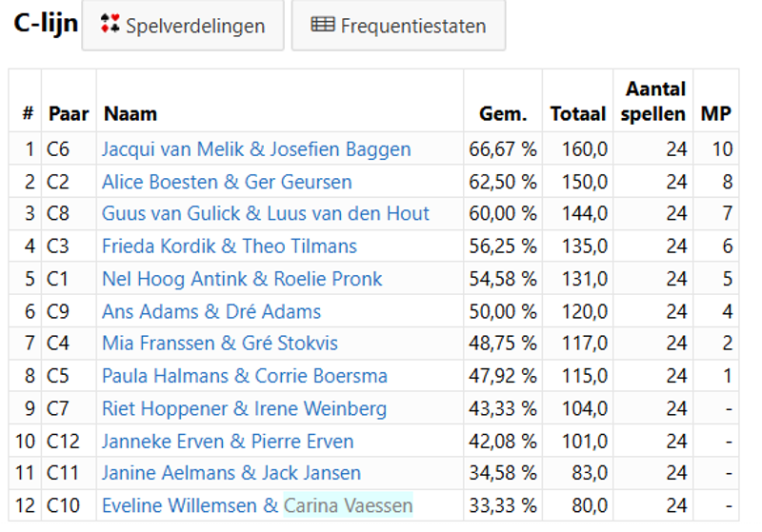Click Riet Hoppener & Irene Weinberg

click(244, 409)
